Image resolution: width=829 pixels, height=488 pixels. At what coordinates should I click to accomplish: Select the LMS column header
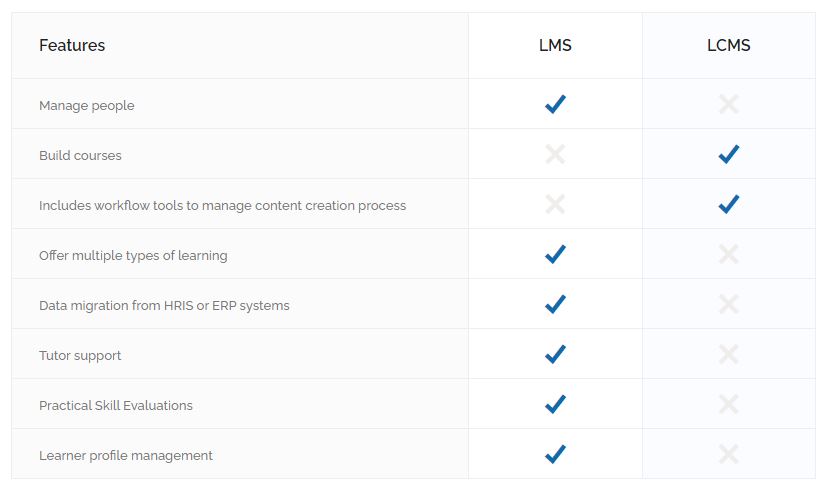(x=555, y=45)
